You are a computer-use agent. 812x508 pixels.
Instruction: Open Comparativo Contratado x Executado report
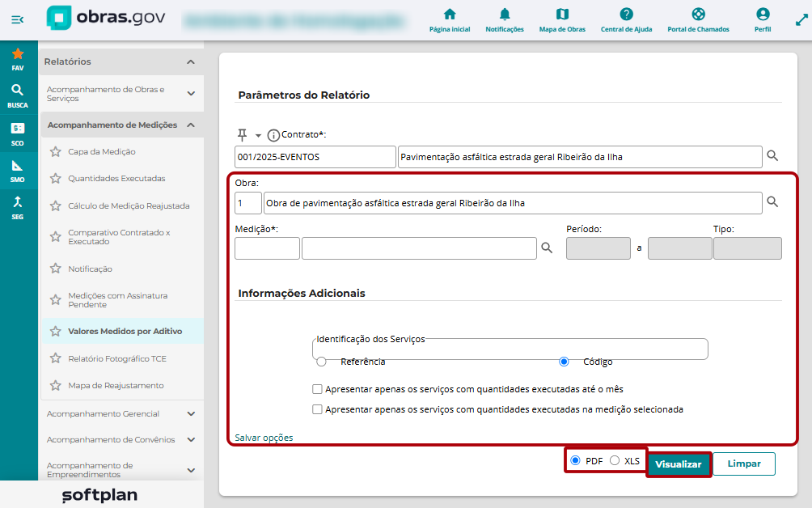pyautogui.click(x=119, y=237)
